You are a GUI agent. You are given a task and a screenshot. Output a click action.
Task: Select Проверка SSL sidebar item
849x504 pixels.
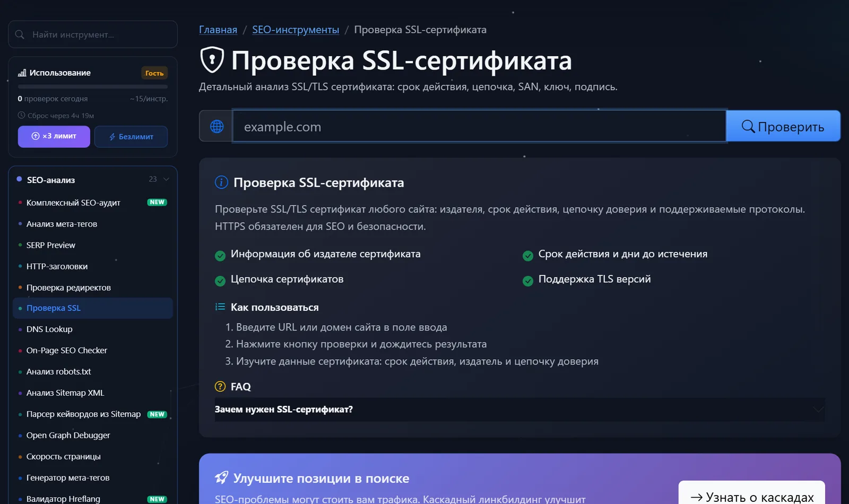pos(93,308)
